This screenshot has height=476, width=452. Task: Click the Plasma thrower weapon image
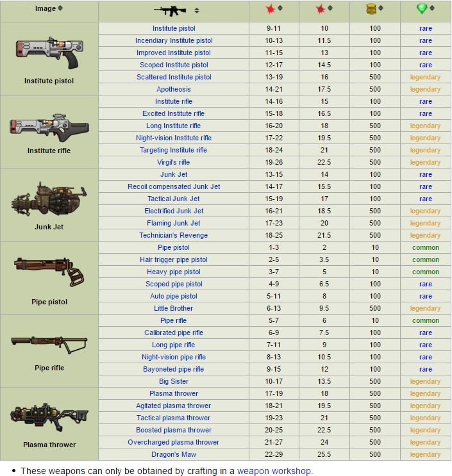pyautogui.click(x=49, y=418)
